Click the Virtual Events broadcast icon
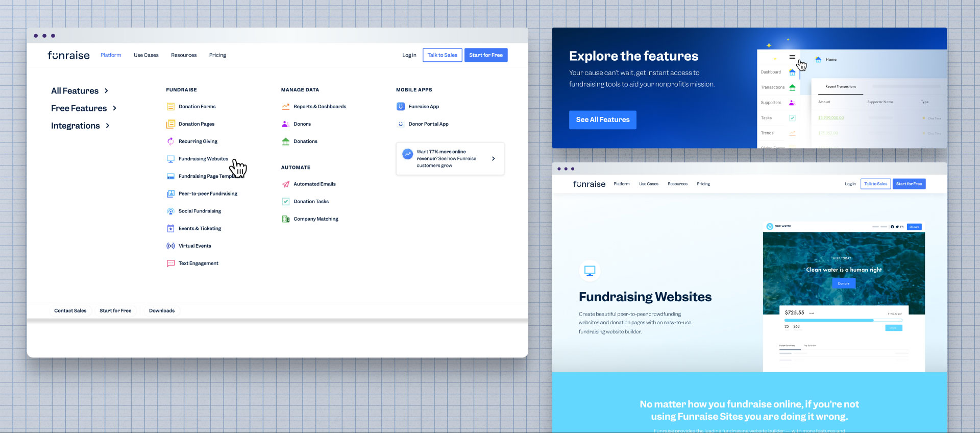The image size is (980, 433). (x=170, y=246)
